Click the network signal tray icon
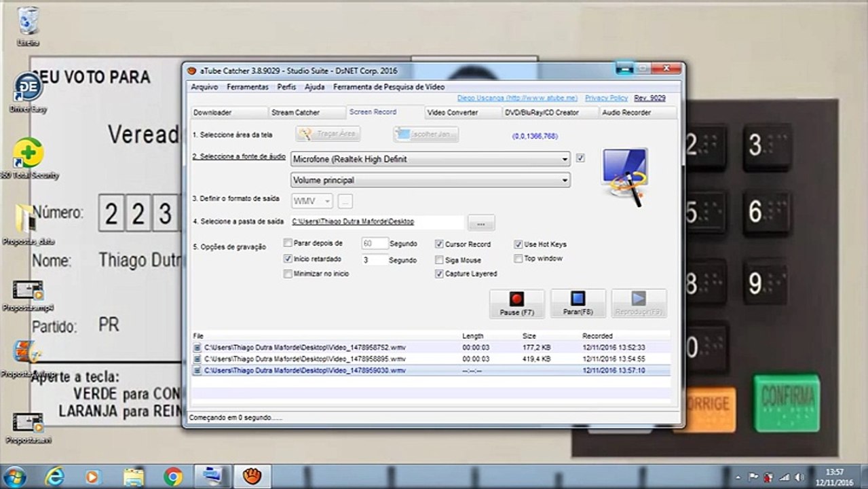Viewport: 868px width, 489px height. click(x=785, y=477)
